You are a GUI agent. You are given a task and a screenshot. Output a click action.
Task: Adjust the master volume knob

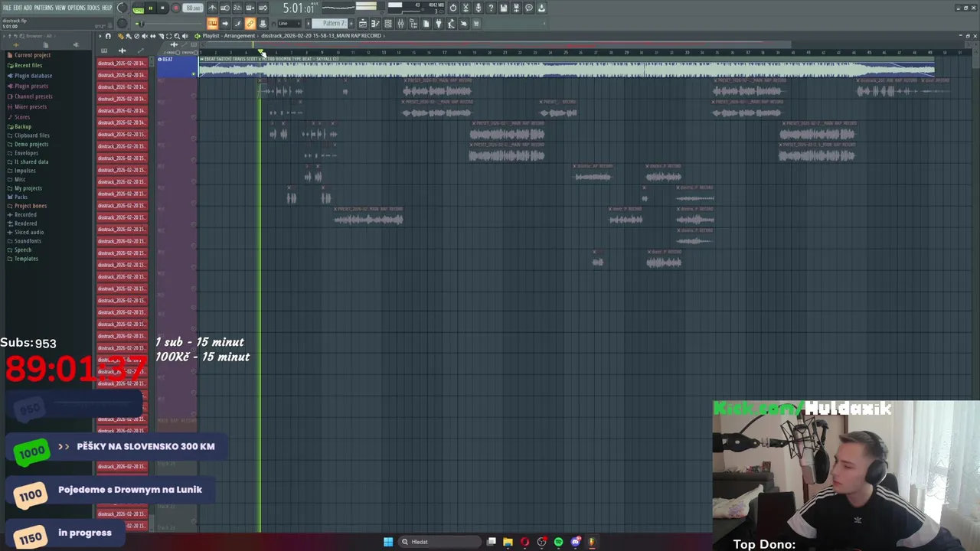[x=122, y=8]
